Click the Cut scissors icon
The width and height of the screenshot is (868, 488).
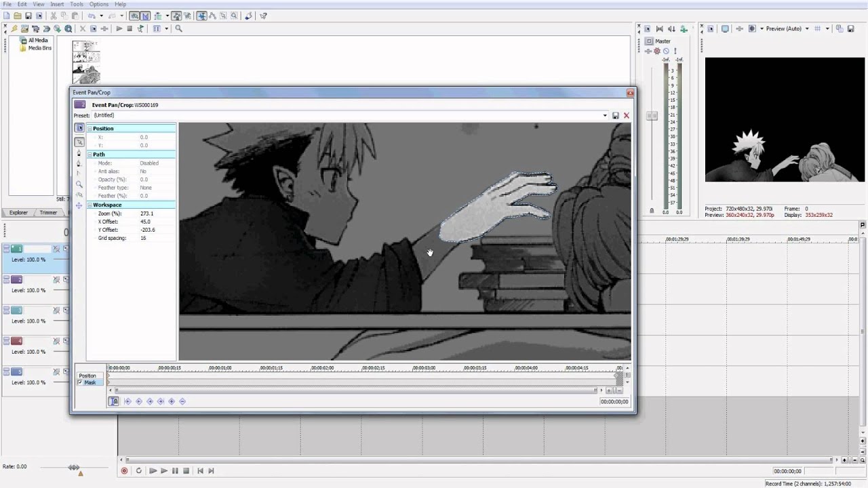click(x=54, y=16)
